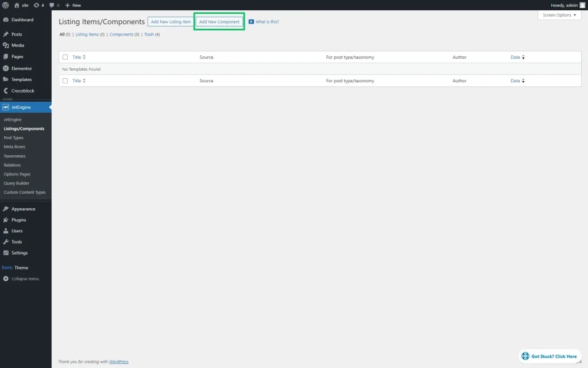Image resolution: width=588 pixels, height=368 pixels.
Task: Sort by Date in table footer
Action: click(x=517, y=80)
